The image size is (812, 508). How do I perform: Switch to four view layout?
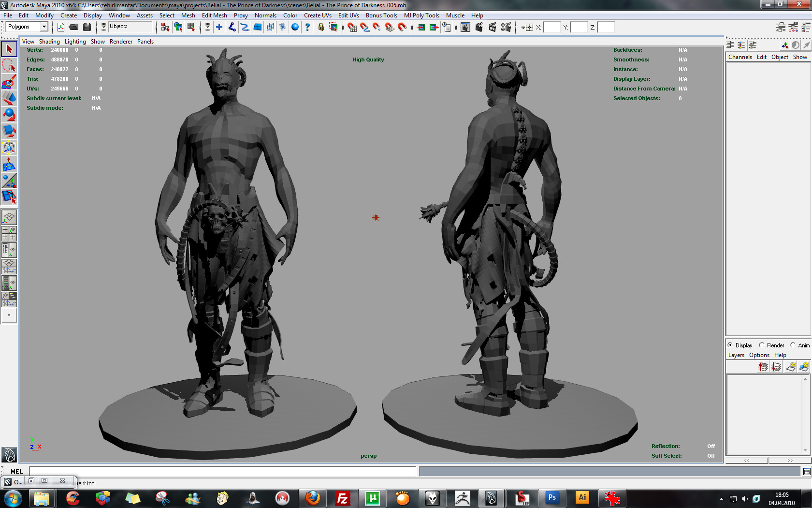click(x=9, y=234)
